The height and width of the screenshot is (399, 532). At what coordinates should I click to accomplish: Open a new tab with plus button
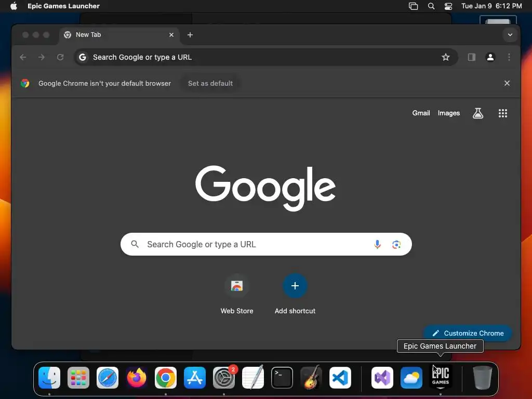pos(190,35)
